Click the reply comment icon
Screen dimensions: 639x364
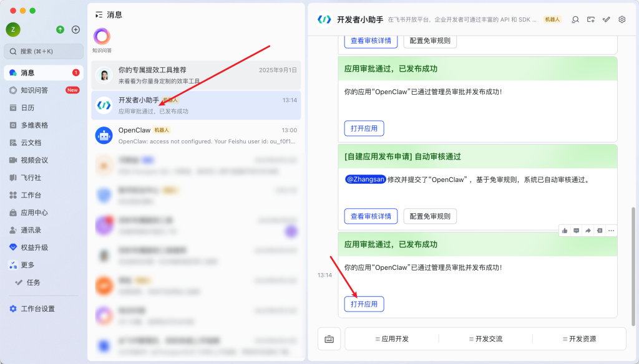(x=576, y=231)
